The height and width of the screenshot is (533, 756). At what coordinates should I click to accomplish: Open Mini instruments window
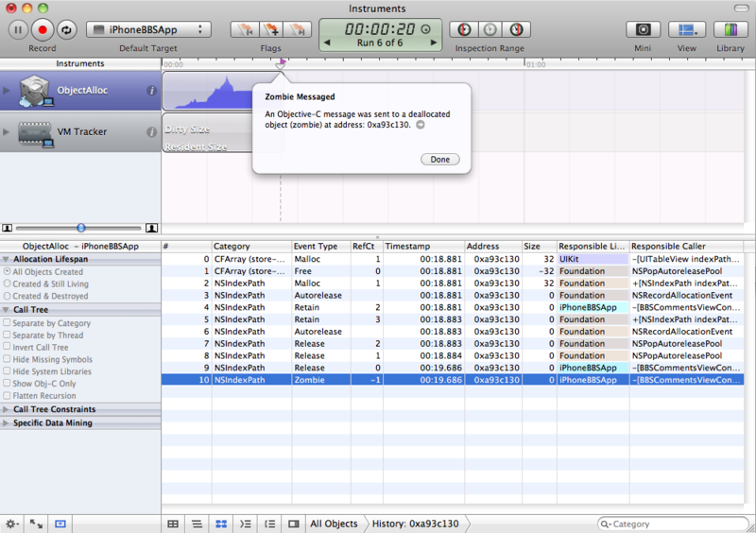click(x=643, y=29)
